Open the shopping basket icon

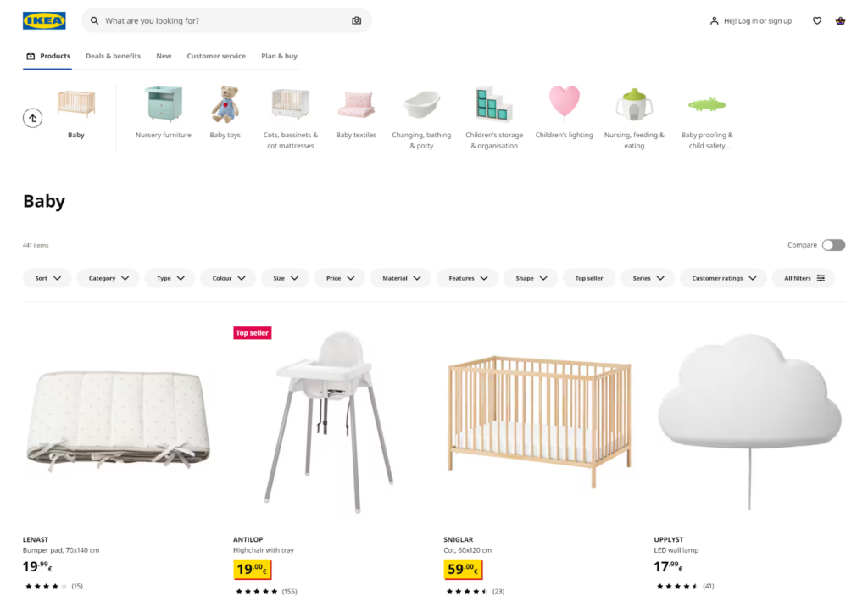[x=840, y=20]
